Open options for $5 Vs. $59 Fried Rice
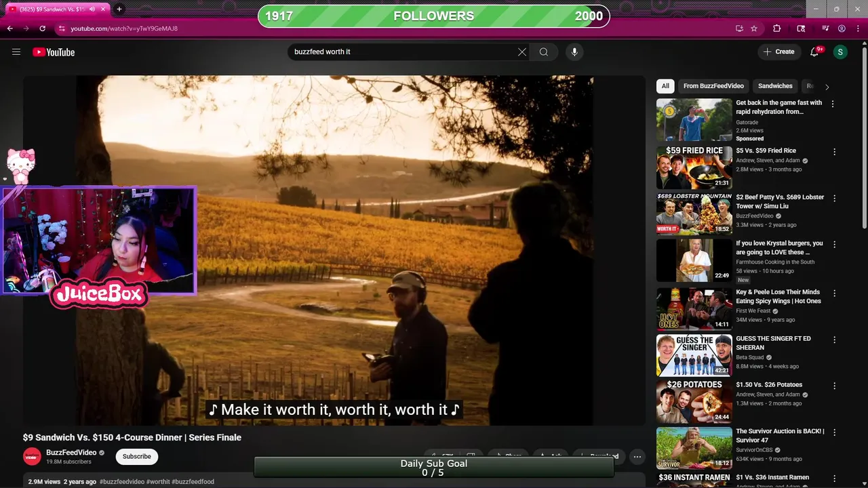The width and height of the screenshot is (868, 488). click(834, 152)
